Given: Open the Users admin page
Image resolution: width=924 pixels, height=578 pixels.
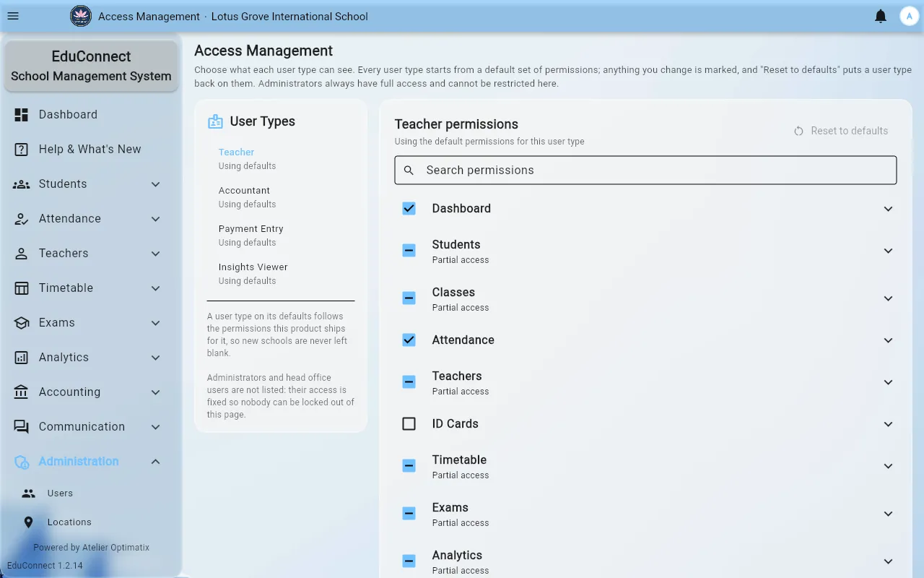Looking at the screenshot, I should click(91, 493).
